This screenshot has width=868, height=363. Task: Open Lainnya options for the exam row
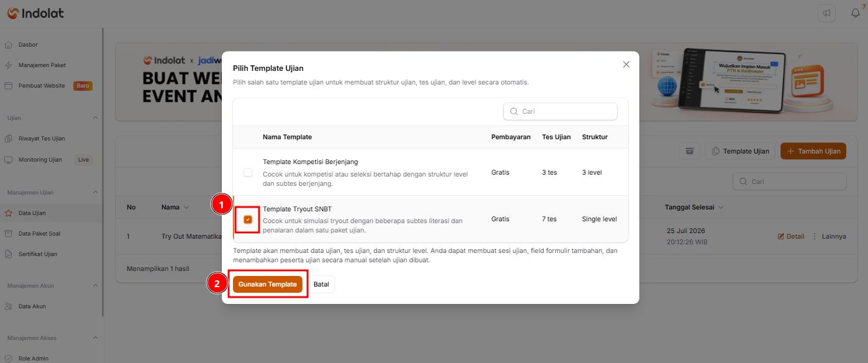coord(829,236)
